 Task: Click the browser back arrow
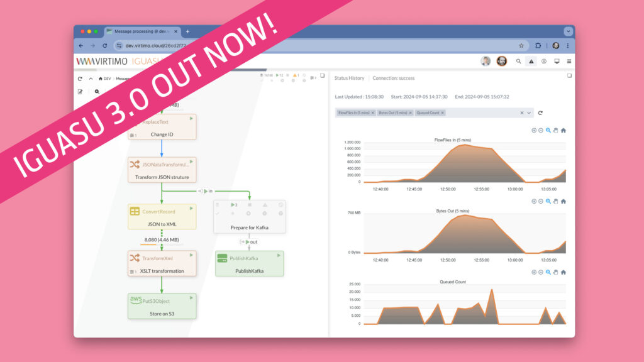coord(81,45)
